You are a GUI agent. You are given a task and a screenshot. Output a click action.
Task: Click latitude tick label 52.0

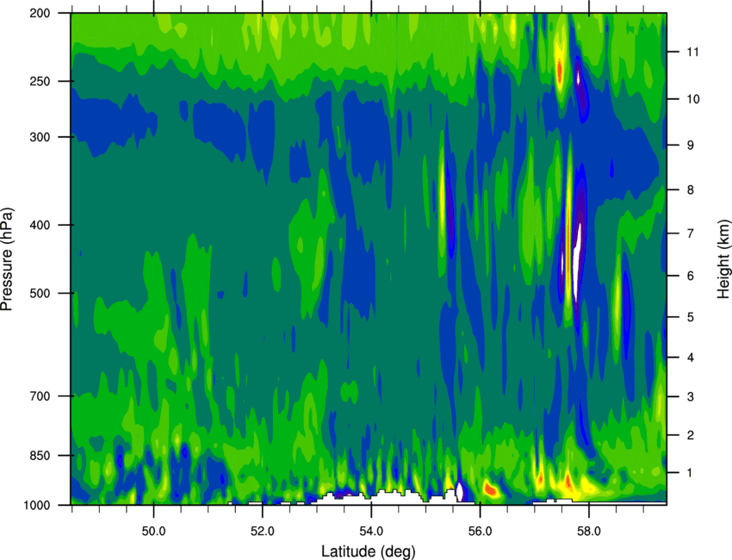(263, 532)
